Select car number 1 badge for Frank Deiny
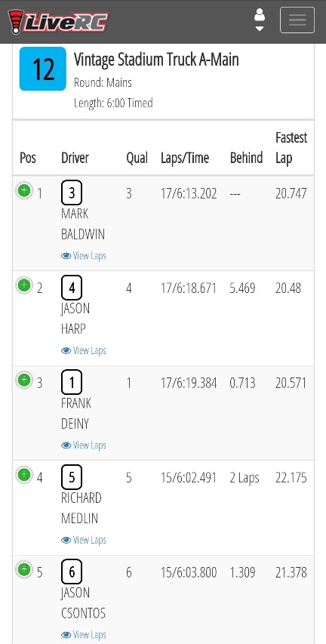The width and height of the screenshot is (326, 644). pyautogui.click(x=72, y=382)
